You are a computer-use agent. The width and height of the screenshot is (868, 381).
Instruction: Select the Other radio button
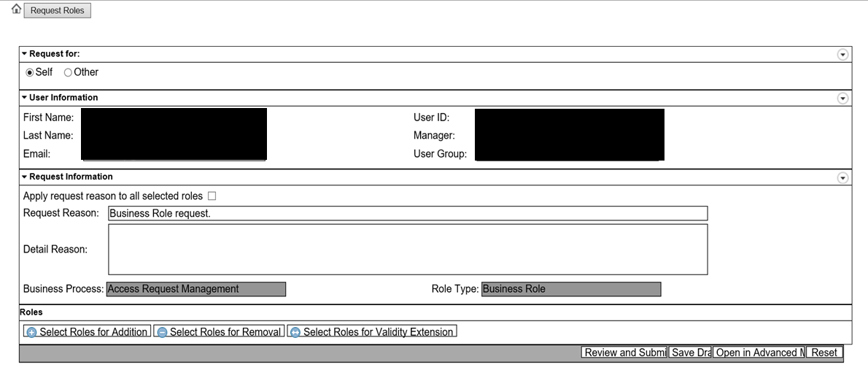68,72
